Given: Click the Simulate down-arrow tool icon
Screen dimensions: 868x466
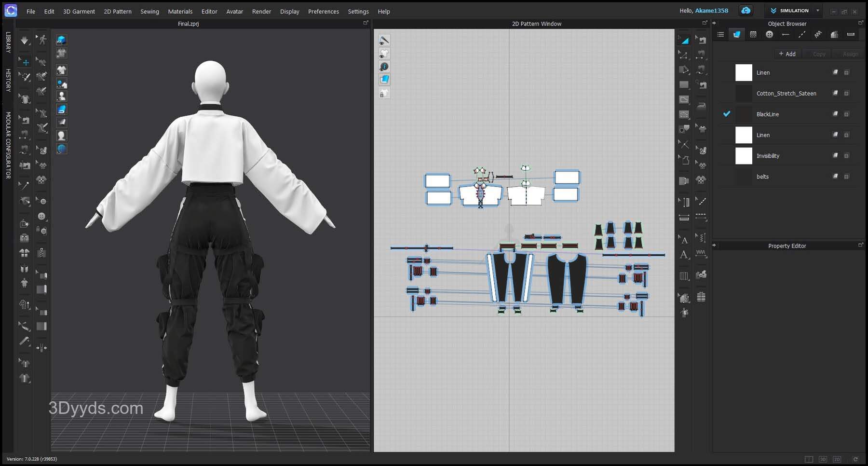Looking at the screenshot, I should pyautogui.click(x=24, y=41).
